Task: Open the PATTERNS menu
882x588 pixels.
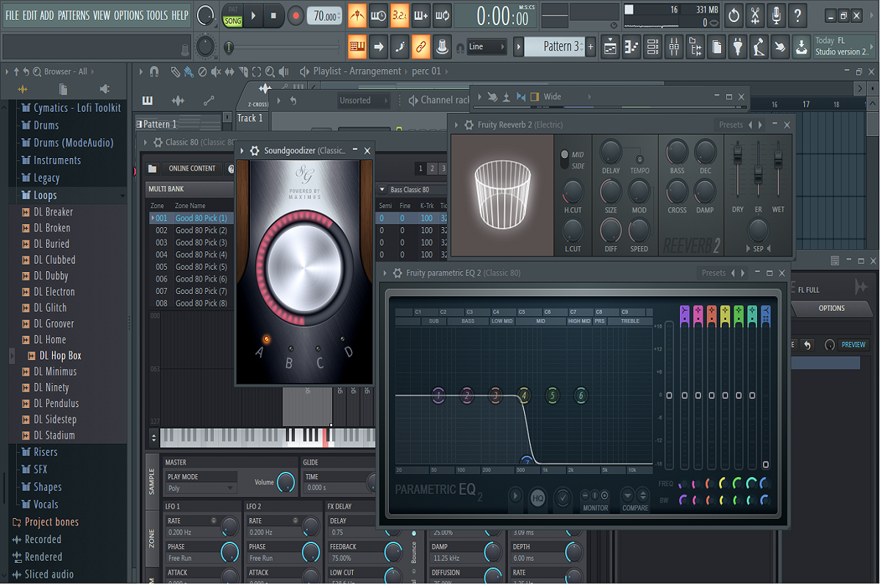Action: [73, 15]
